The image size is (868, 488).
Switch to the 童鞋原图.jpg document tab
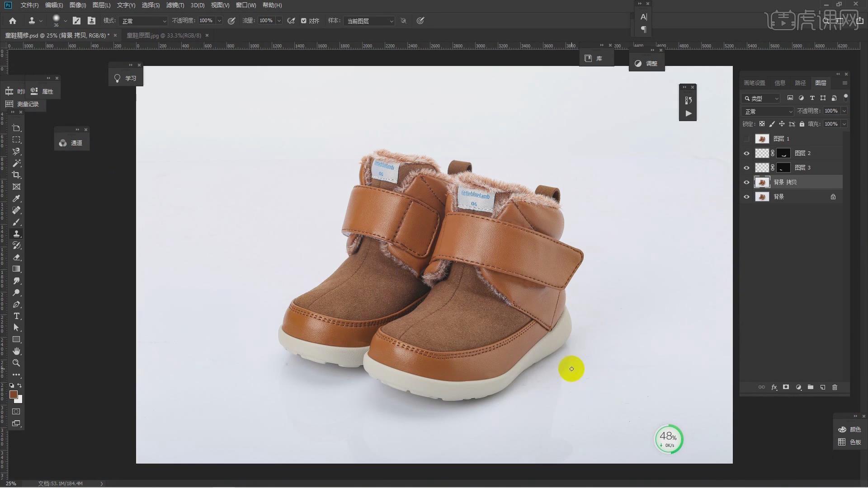click(x=164, y=35)
